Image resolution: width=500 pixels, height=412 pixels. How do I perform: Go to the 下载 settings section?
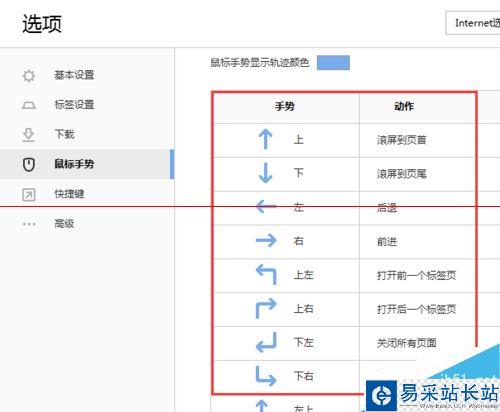tap(87, 135)
